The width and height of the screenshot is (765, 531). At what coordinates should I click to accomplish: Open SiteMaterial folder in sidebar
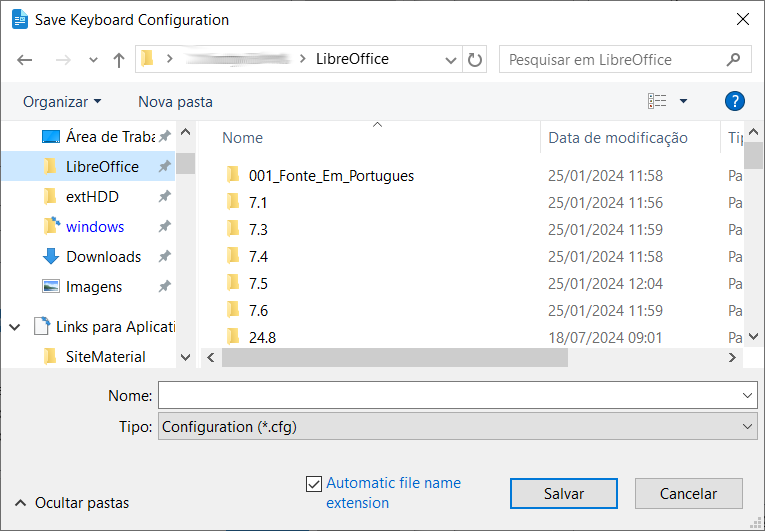tap(105, 357)
